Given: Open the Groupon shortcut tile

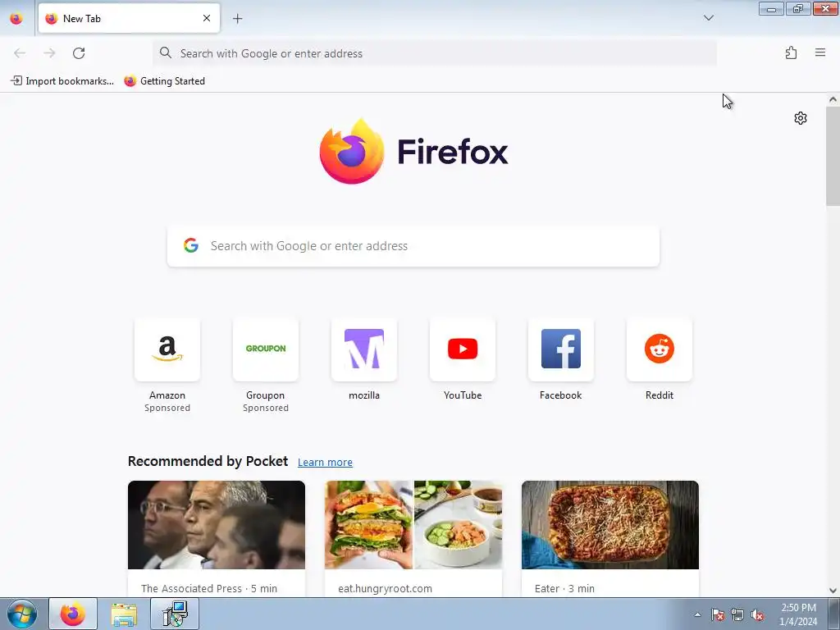Looking at the screenshot, I should click(x=266, y=349).
